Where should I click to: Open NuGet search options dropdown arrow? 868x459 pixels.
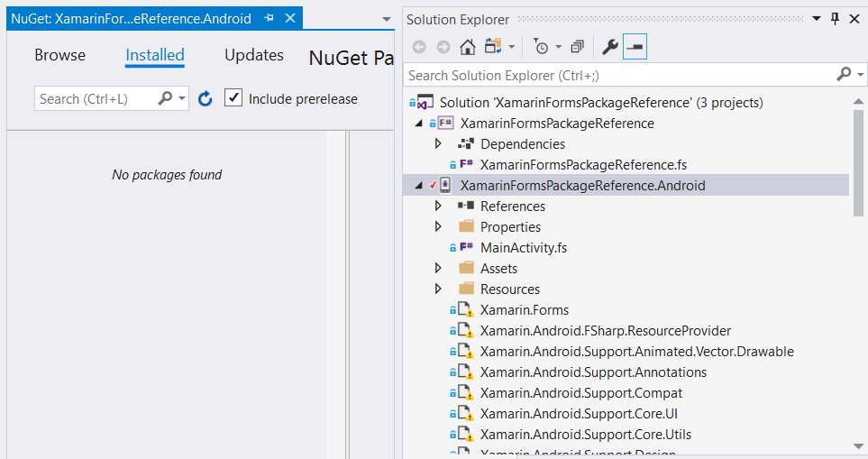tap(181, 98)
